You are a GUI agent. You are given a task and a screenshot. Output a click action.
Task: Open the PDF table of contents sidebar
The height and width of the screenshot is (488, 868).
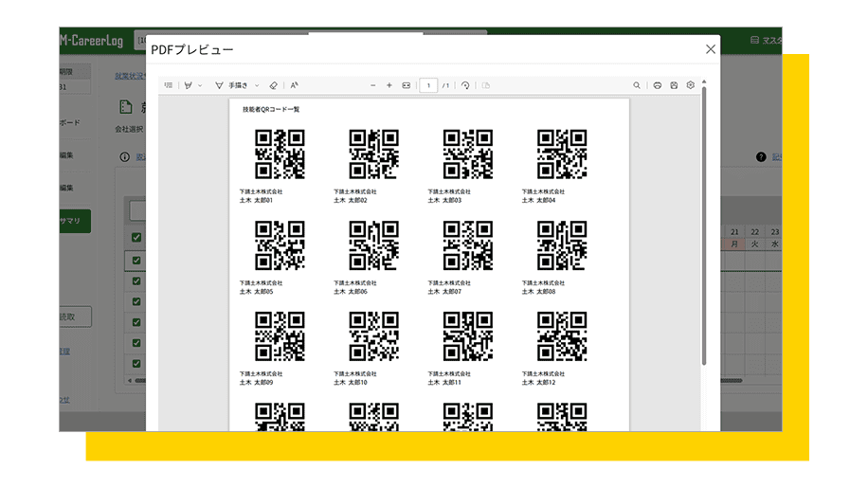point(169,85)
